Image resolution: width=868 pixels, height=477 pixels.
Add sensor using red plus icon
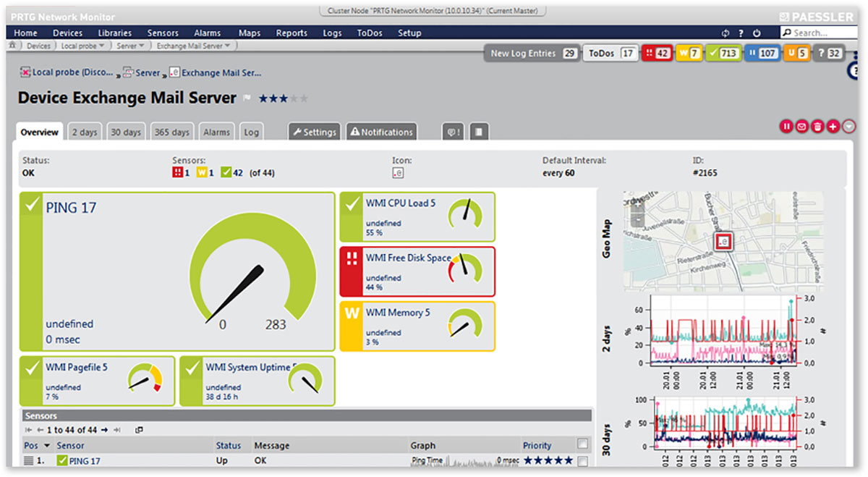(833, 127)
